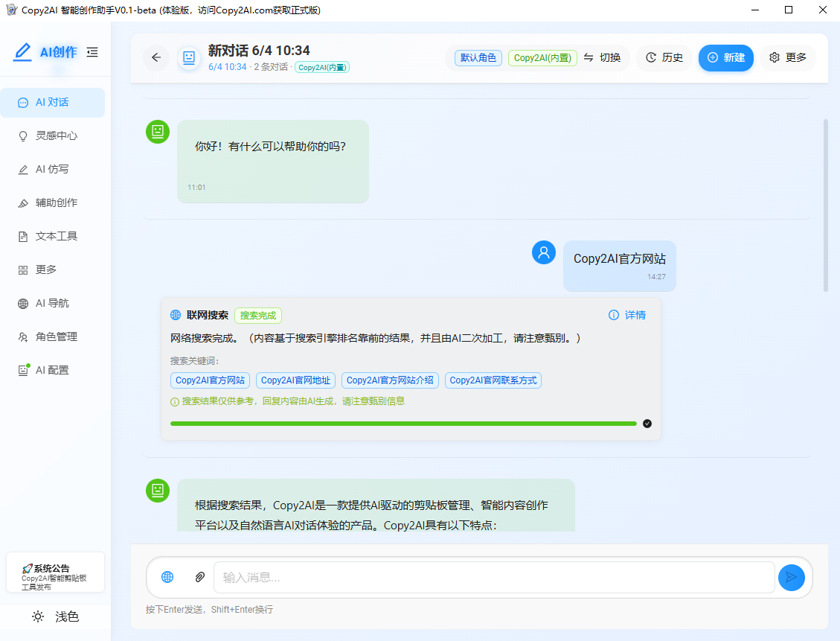Open AI 仿写 in the sidebar
840x641 pixels.
click(x=53, y=169)
